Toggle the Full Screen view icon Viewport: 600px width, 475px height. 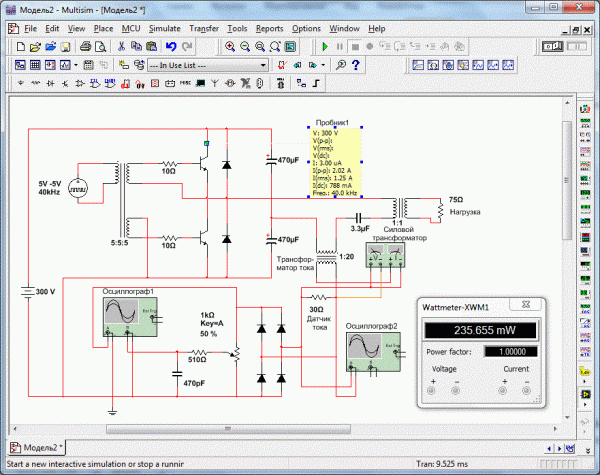coord(290,47)
